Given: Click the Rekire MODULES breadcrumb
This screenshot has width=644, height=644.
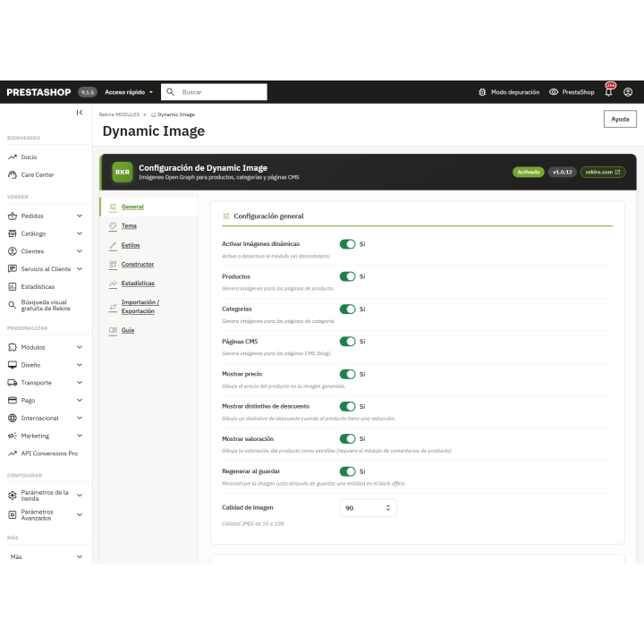Looking at the screenshot, I should [x=119, y=114].
